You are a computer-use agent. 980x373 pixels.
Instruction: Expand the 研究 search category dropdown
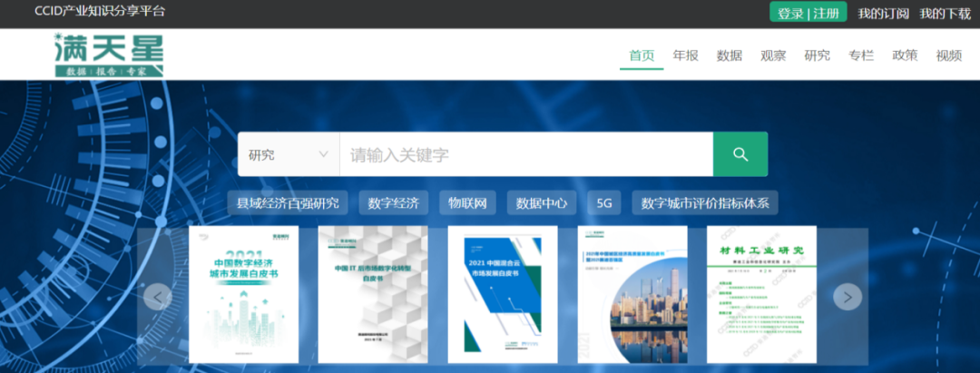pyautogui.click(x=289, y=154)
